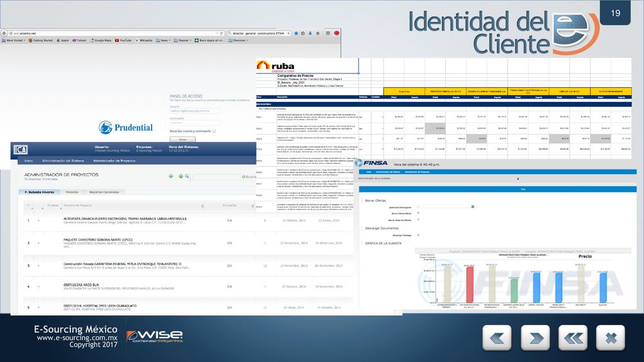Image resolution: width=644 pixels, height=362 pixels.
Task: Open the browser hamburger menu
Action: pyautogui.click(x=328, y=33)
